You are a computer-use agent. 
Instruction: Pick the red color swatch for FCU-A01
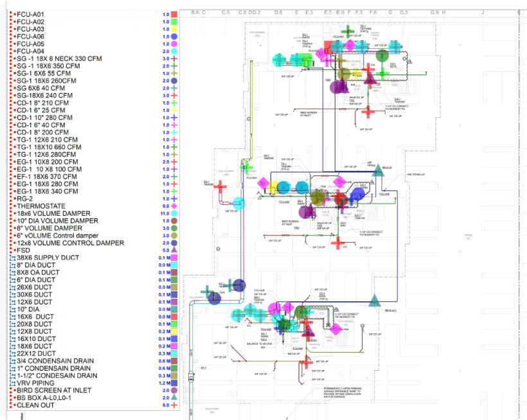point(174,13)
